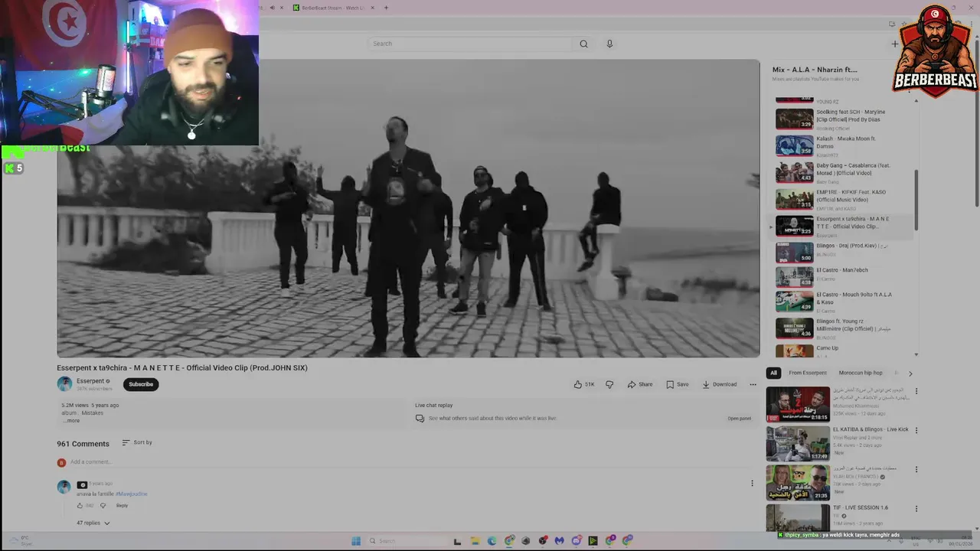Image resolution: width=980 pixels, height=551 pixels.
Task: Open a new browser tab
Action: (x=386, y=8)
